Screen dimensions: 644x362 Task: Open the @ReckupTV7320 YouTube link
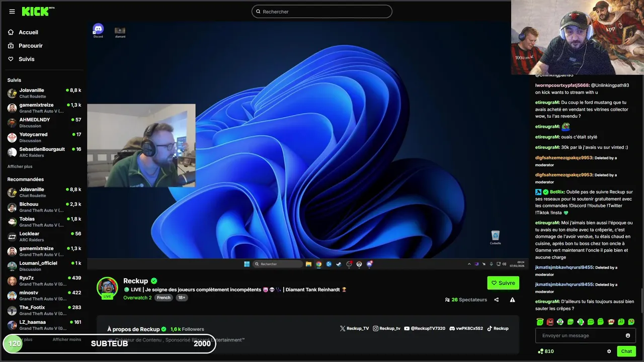(425, 328)
